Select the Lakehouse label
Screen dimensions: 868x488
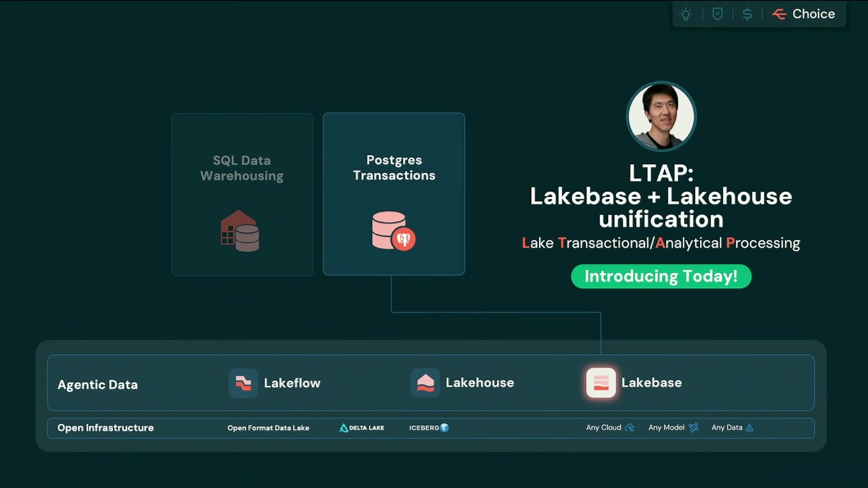tap(480, 383)
